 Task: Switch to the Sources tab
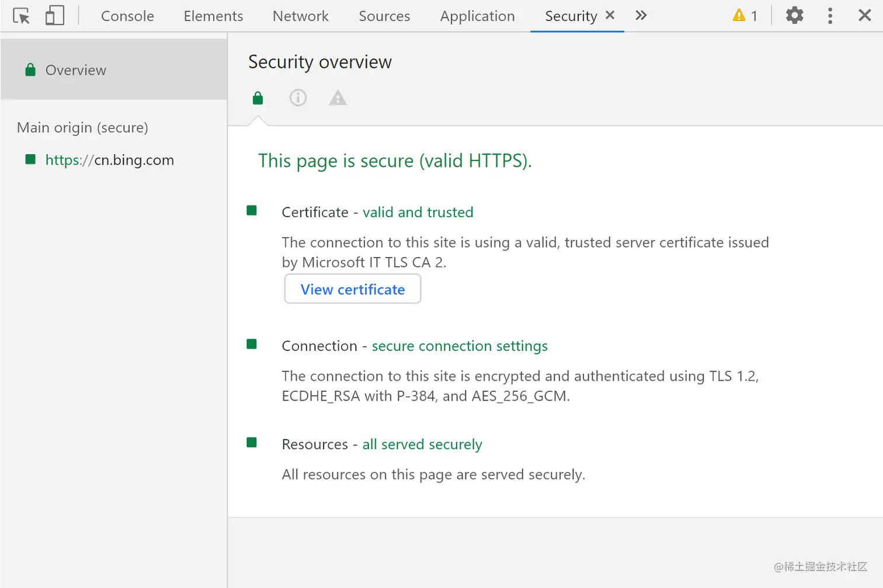click(384, 16)
